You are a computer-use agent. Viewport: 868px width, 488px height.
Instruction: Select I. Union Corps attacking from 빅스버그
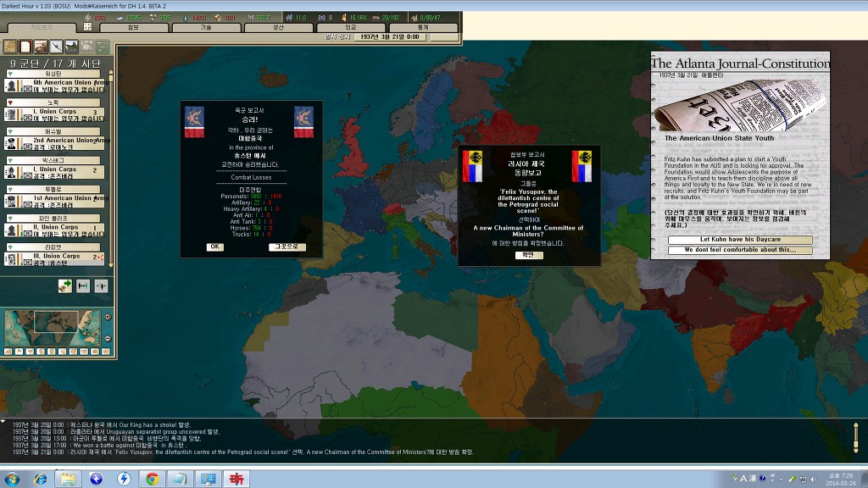pos(54,173)
